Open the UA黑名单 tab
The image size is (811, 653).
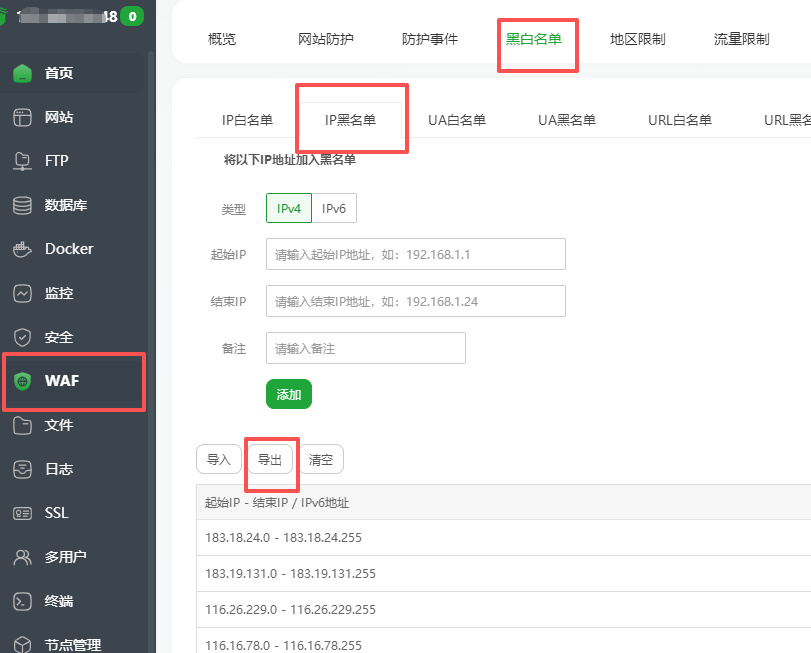click(x=566, y=120)
